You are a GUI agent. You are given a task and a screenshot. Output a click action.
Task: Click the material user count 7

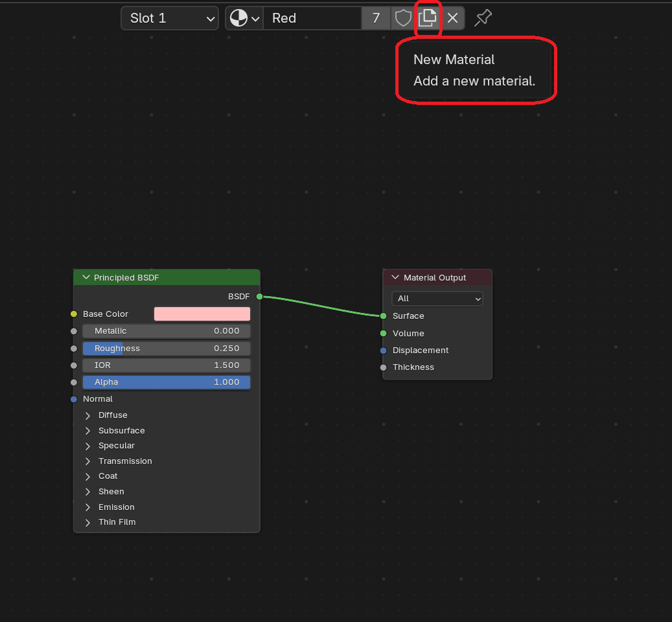coord(376,18)
